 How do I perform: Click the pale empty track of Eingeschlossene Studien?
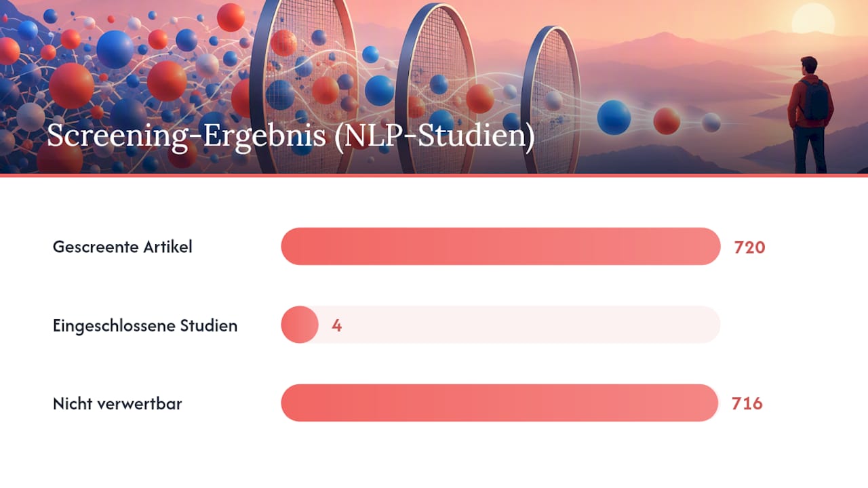519,325
